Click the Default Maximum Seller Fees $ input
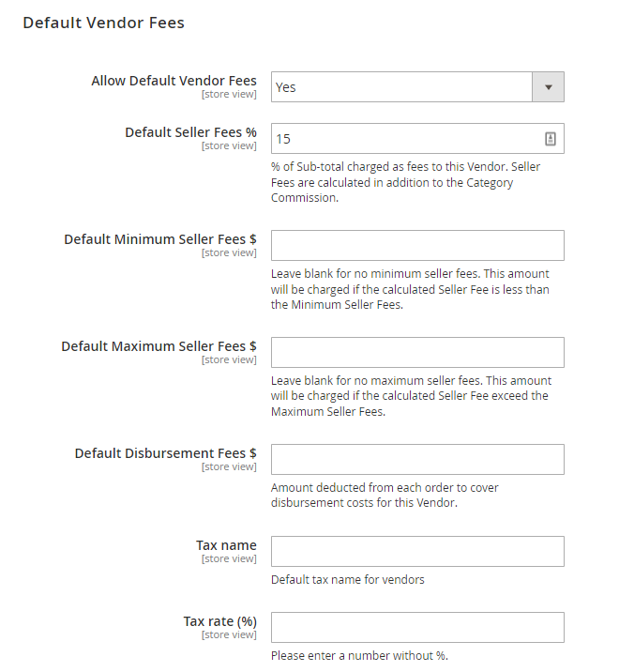 (x=417, y=352)
